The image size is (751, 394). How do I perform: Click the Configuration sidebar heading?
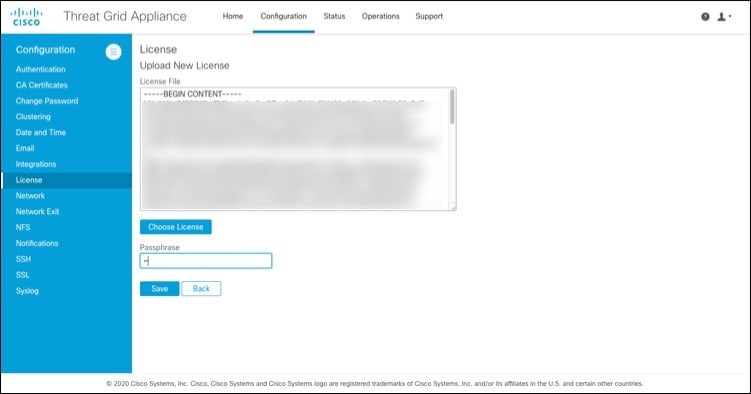point(46,50)
